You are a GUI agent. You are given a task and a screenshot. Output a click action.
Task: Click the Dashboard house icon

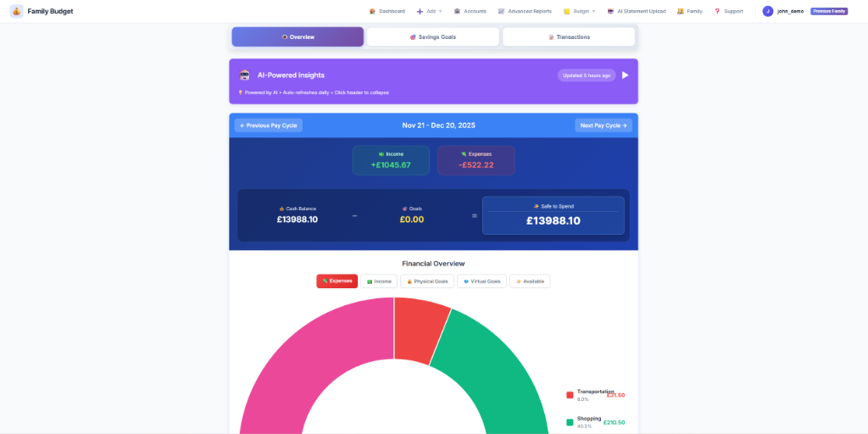click(x=373, y=11)
